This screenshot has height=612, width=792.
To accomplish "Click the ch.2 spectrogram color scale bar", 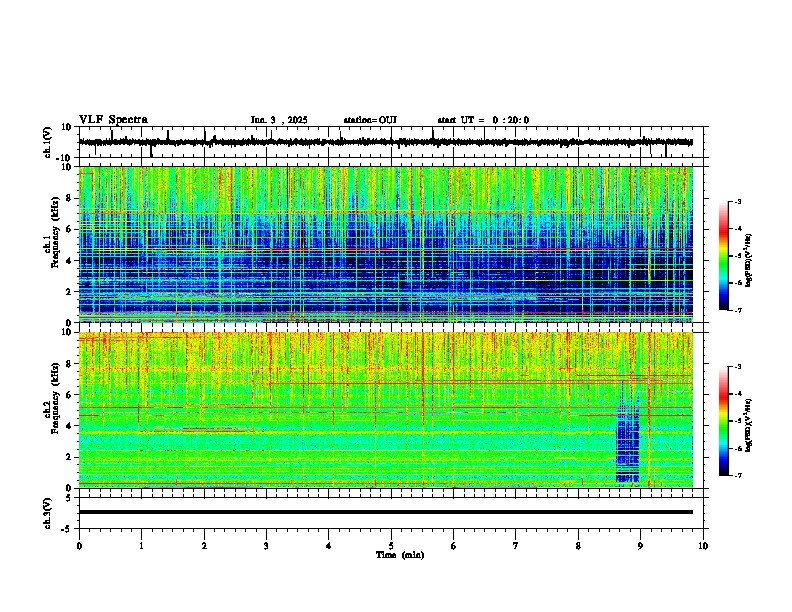I will tap(724, 421).
